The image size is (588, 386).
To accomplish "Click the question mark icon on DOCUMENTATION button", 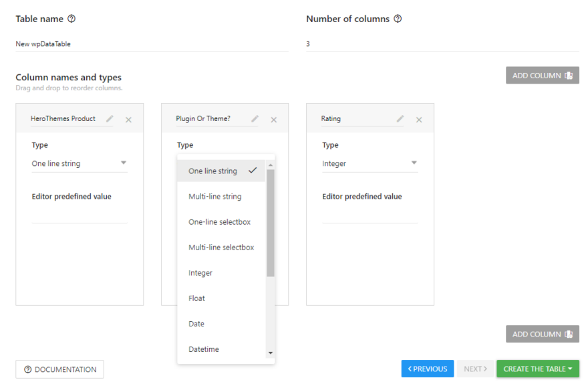I will [27, 369].
